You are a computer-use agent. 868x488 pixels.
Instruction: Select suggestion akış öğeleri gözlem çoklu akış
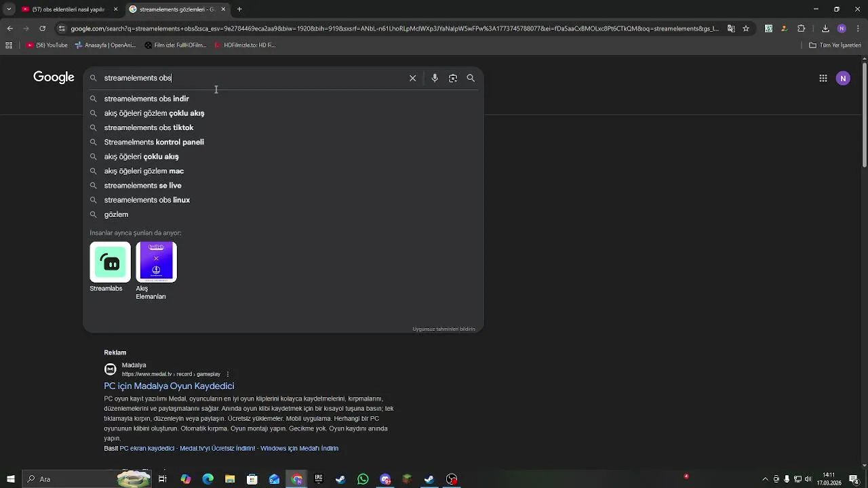tap(283, 113)
